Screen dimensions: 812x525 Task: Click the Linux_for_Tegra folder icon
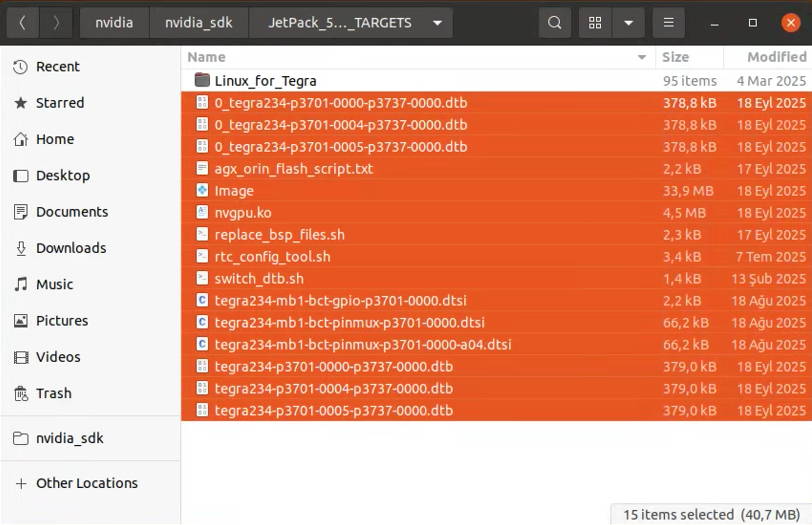(202, 80)
